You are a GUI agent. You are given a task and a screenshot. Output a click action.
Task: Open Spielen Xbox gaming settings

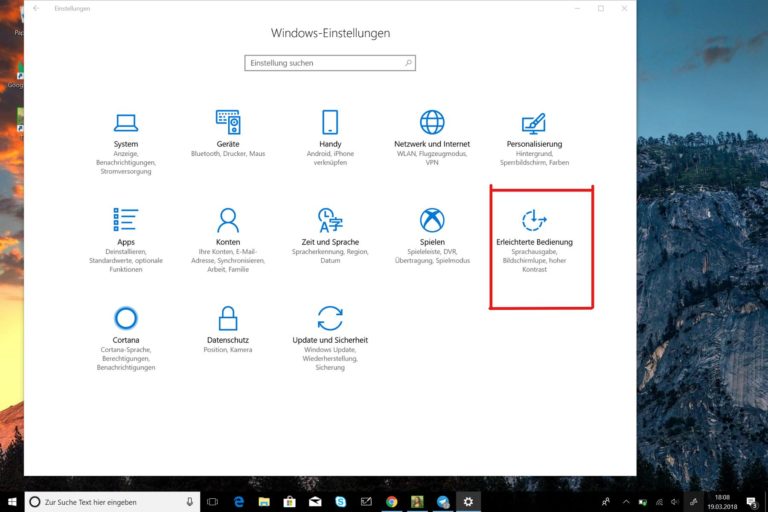[x=432, y=236]
